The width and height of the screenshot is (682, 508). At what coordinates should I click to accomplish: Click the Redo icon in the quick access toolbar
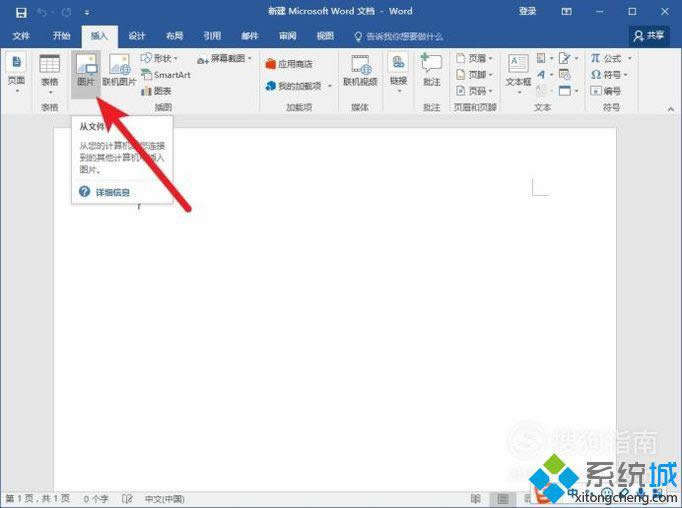pyautogui.click(x=66, y=13)
